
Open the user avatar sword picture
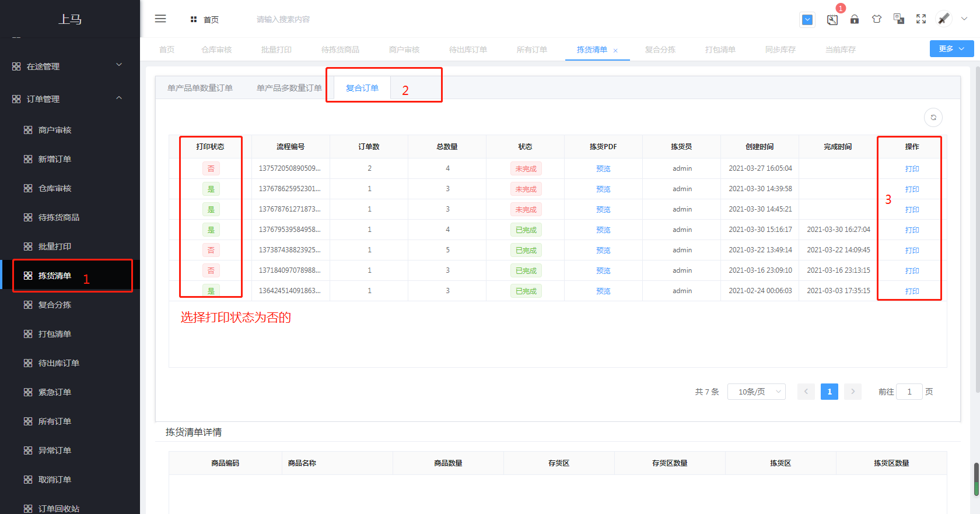point(944,19)
